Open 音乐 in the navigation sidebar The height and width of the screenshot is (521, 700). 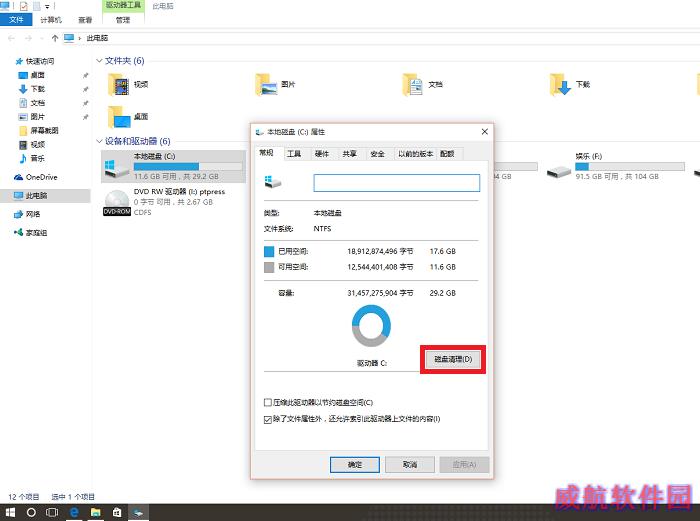tap(38, 158)
